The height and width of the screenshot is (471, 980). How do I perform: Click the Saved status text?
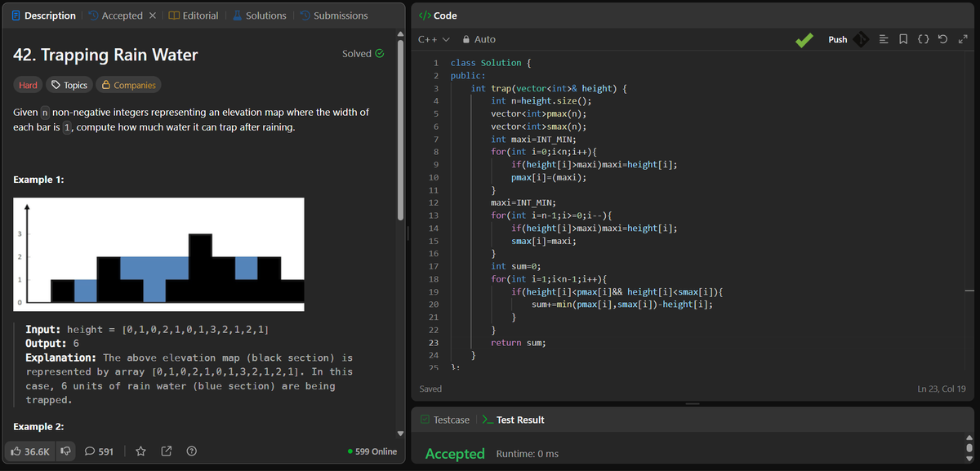tap(430, 389)
